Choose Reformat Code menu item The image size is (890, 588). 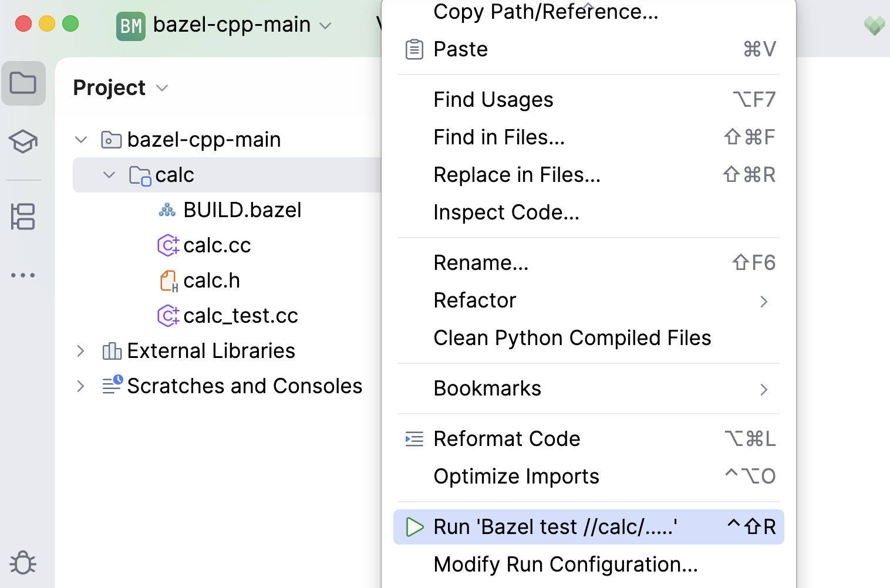[589, 439]
